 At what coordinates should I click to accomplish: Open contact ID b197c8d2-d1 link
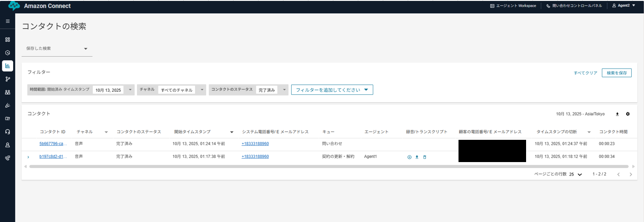53,157
